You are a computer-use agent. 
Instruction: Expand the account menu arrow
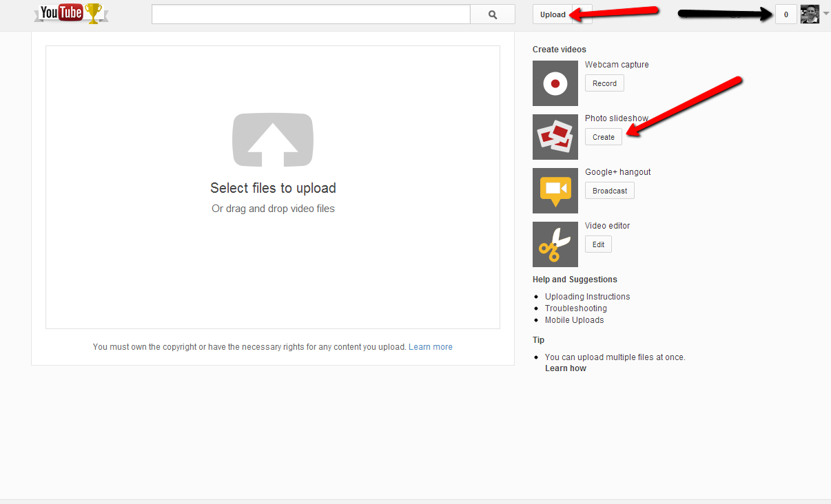pyautogui.click(x=826, y=14)
